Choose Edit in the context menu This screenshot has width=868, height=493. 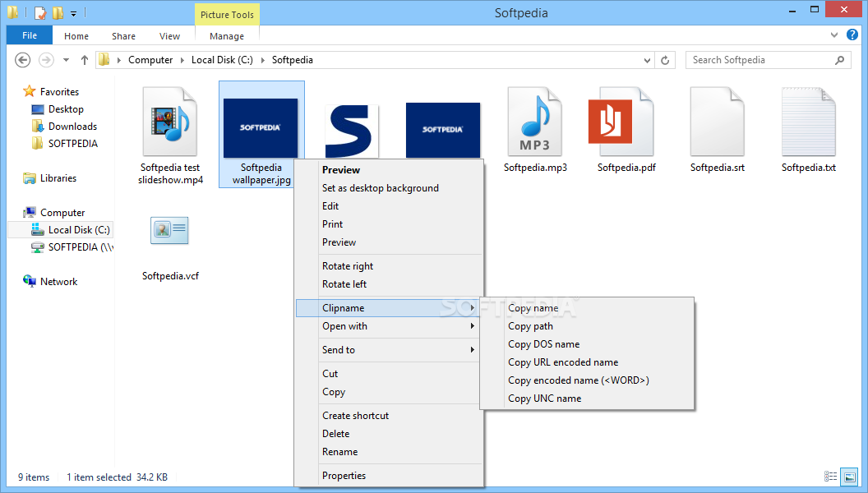pos(330,206)
